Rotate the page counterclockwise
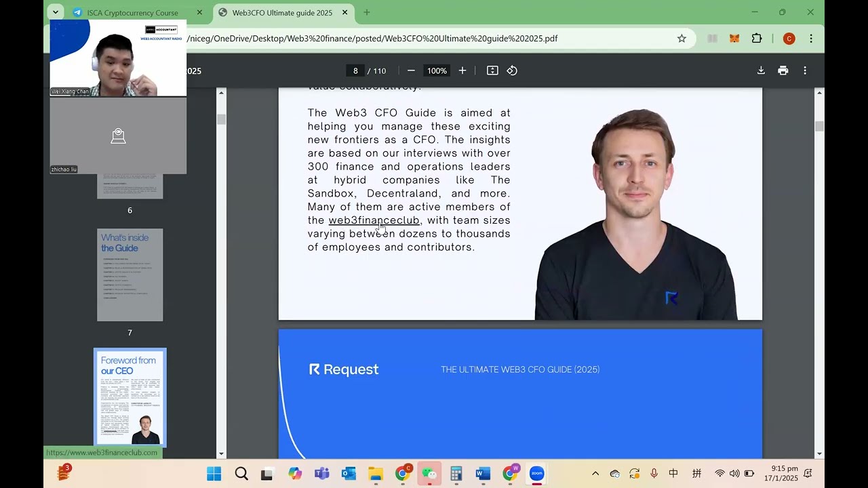The image size is (868, 488). [x=512, y=70]
